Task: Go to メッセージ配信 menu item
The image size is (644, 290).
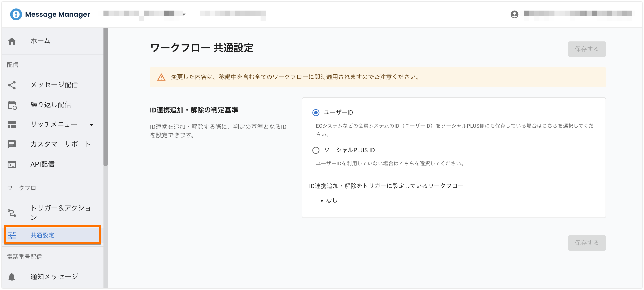Action: tap(54, 85)
